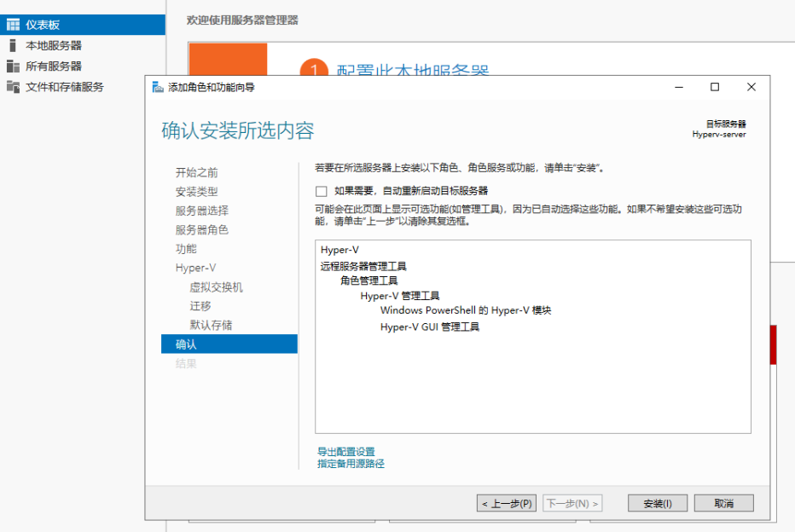The height and width of the screenshot is (532, 795).
Task: Click 角色管理工具 in the confirmation list
Action: (369, 280)
